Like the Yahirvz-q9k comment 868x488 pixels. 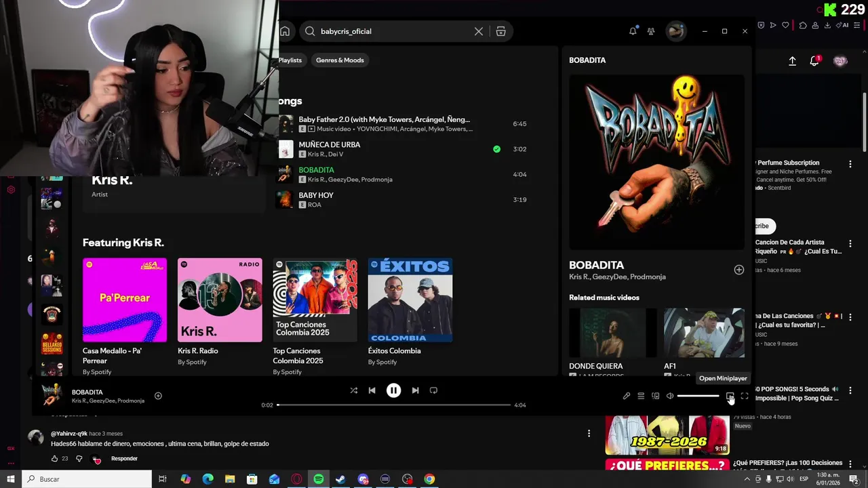[55, 459]
